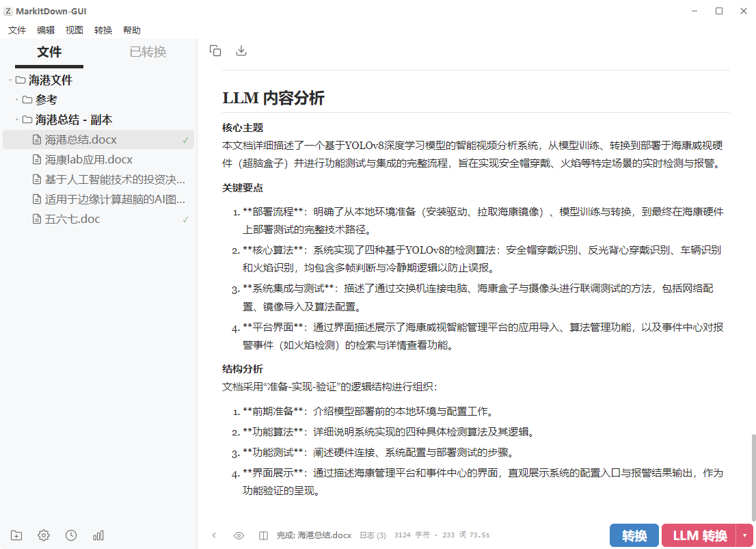Click the LLM 内容分析 heading

(x=273, y=98)
